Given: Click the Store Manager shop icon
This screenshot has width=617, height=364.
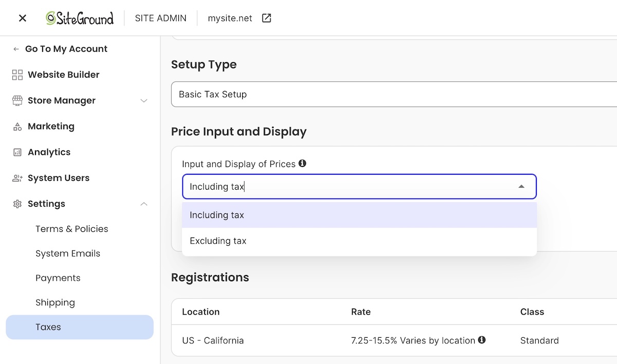Looking at the screenshot, I should click(x=17, y=101).
